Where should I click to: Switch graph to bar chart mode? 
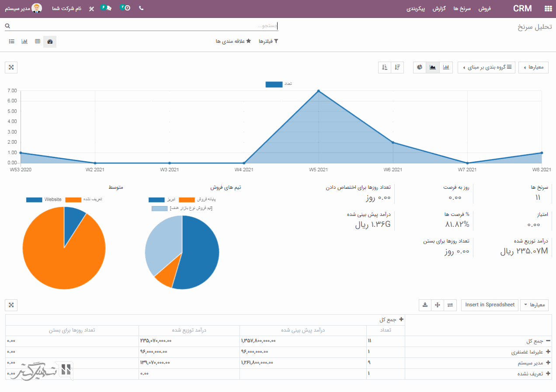click(x=446, y=67)
